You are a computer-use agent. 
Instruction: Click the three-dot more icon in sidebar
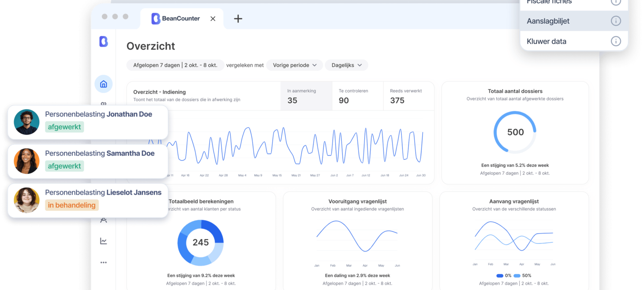(104, 263)
